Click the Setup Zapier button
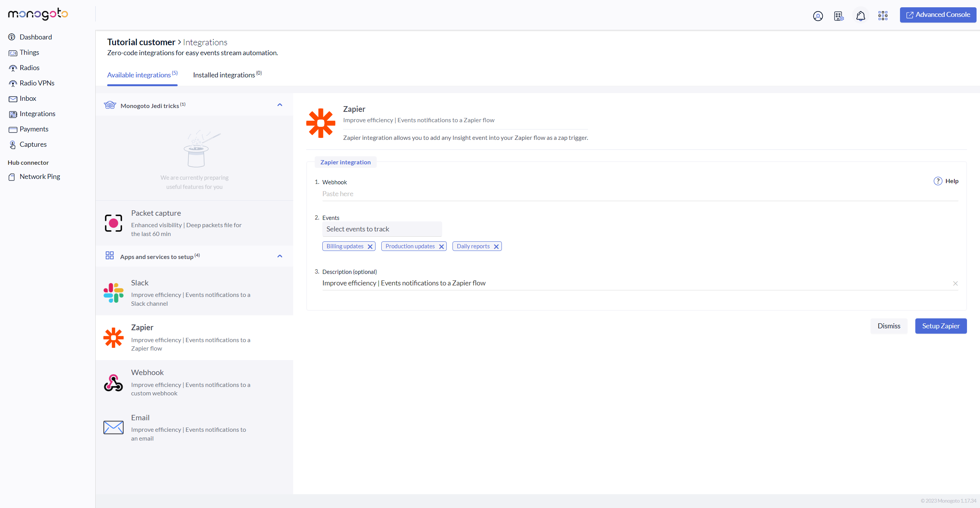980x508 pixels. [x=941, y=326]
